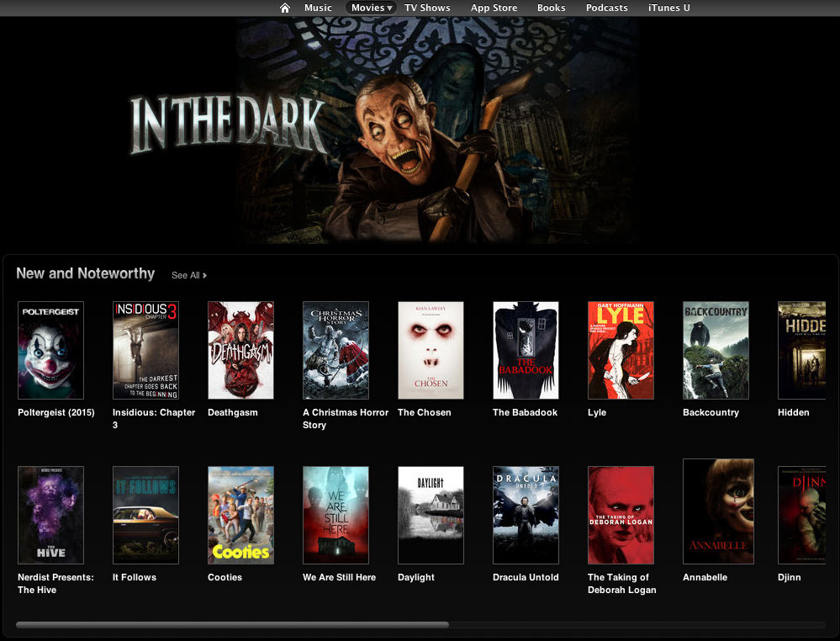Click See All for New and Noteworthy
The height and width of the screenshot is (641, 840).
pyautogui.click(x=188, y=275)
